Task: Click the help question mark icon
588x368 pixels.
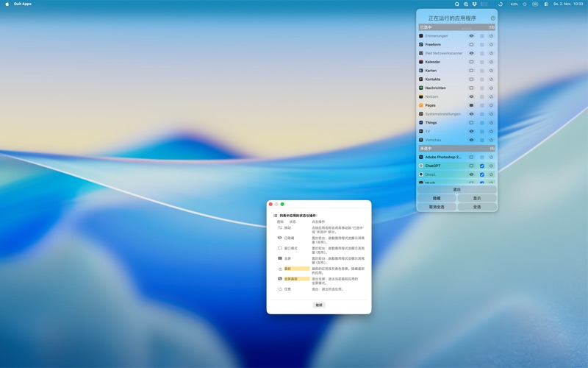Action: click(492, 18)
